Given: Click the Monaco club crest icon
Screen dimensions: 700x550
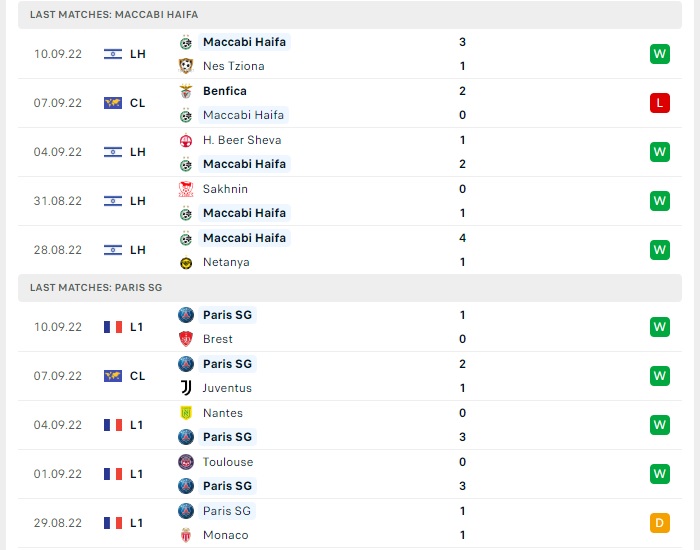Looking at the screenshot, I should 186,535.
